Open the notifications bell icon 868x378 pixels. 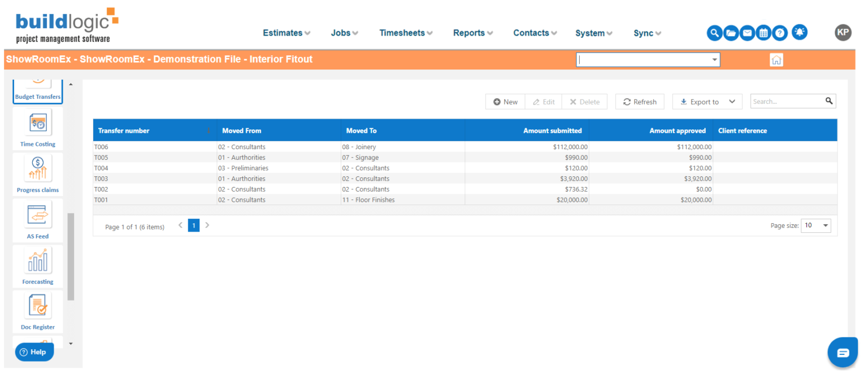coord(799,32)
